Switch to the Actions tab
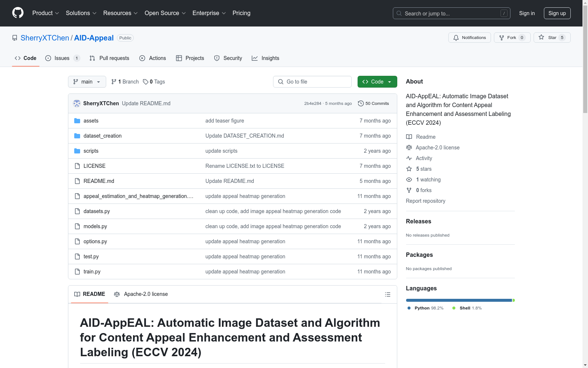Viewport: 588px width, 368px height. pos(153,58)
